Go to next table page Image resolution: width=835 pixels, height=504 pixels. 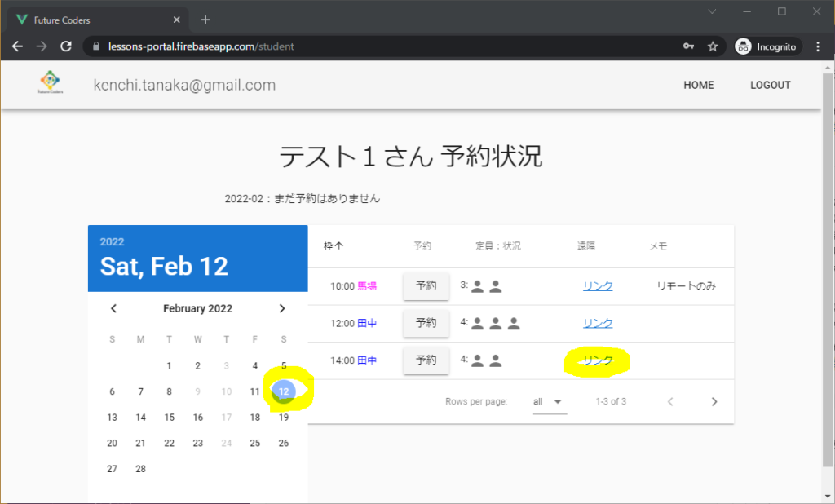pyautogui.click(x=714, y=402)
